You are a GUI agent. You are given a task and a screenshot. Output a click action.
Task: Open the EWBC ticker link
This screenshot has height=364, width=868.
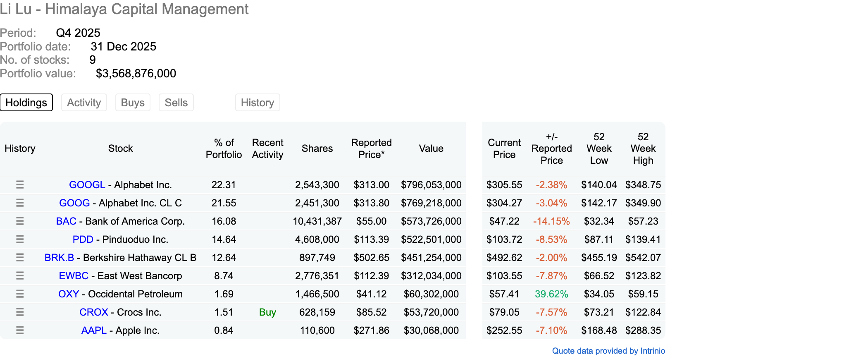[x=74, y=276]
